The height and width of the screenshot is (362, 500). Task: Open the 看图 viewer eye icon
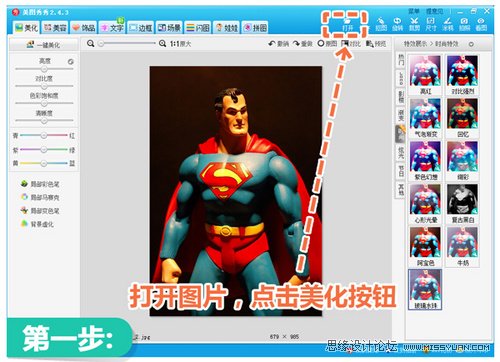point(481,24)
